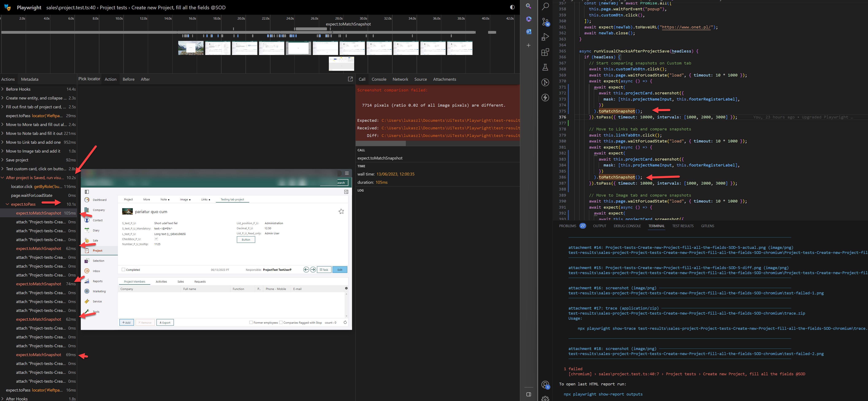868x401 pixels.
Task: Open the Inbox item in the application sidebar
Action: [x=96, y=271]
